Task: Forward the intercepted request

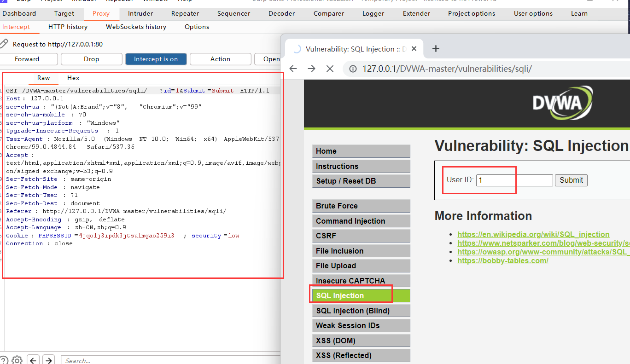Action: click(27, 59)
